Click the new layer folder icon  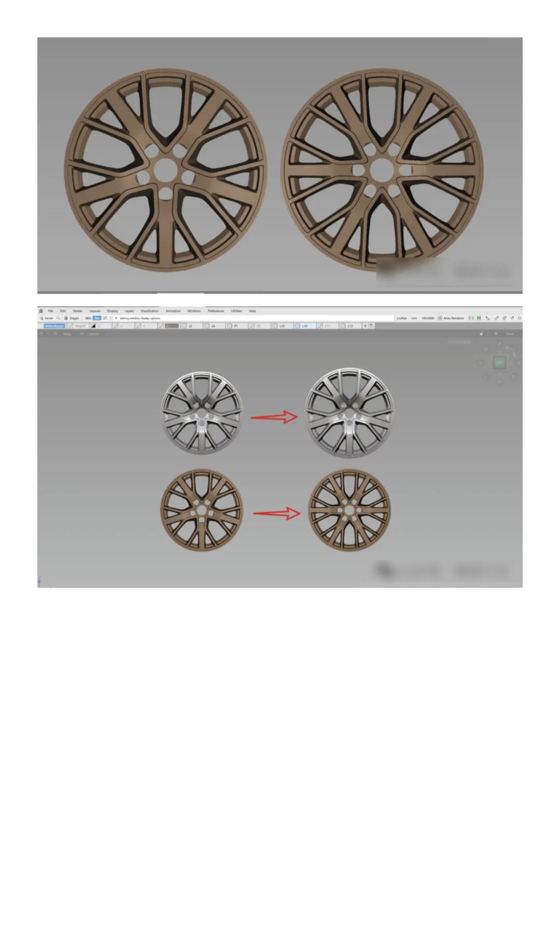point(372,326)
